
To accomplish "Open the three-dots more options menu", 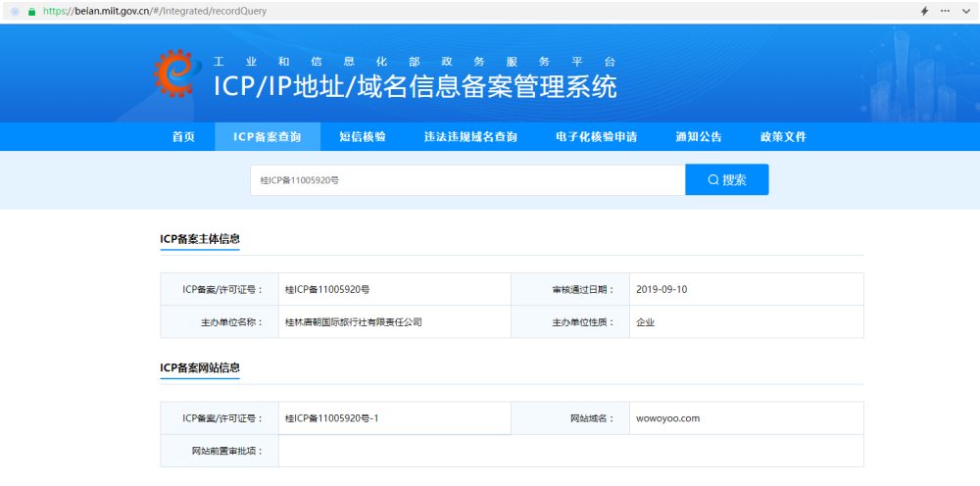I will pos(945,11).
